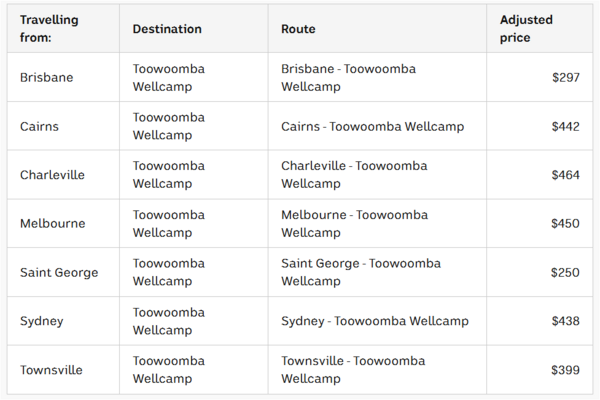Click the $442 price cell
This screenshot has height=400, width=600.
565,127
